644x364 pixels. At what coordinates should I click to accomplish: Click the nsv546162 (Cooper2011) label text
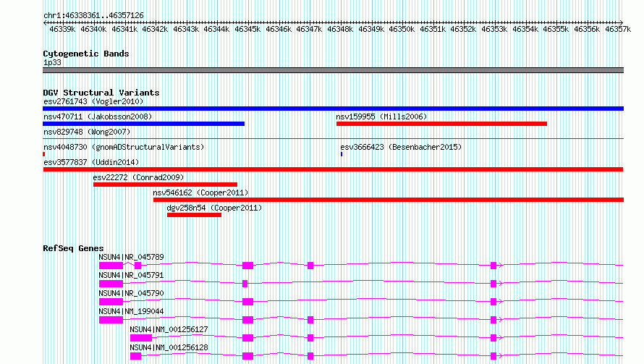tap(200, 192)
